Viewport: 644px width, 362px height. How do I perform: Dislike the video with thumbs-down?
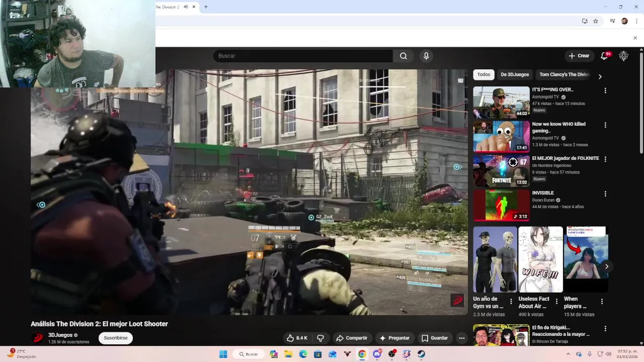coord(320,338)
